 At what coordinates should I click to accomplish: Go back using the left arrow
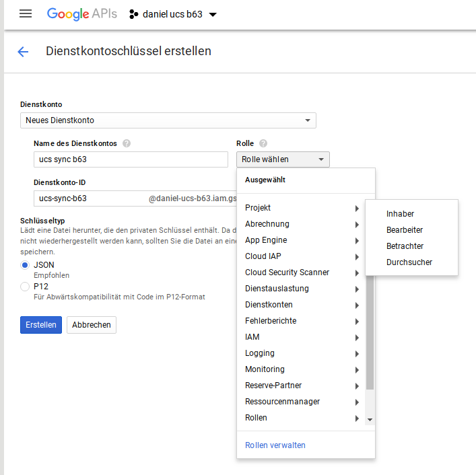[x=24, y=52]
